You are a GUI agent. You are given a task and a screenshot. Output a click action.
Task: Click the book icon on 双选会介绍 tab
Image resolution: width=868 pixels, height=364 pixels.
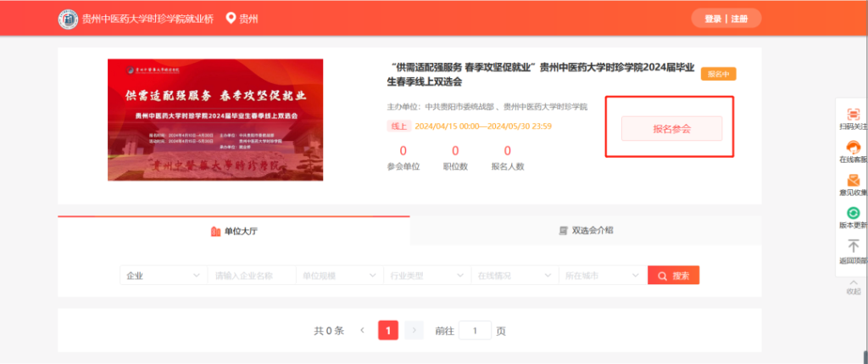(x=564, y=231)
